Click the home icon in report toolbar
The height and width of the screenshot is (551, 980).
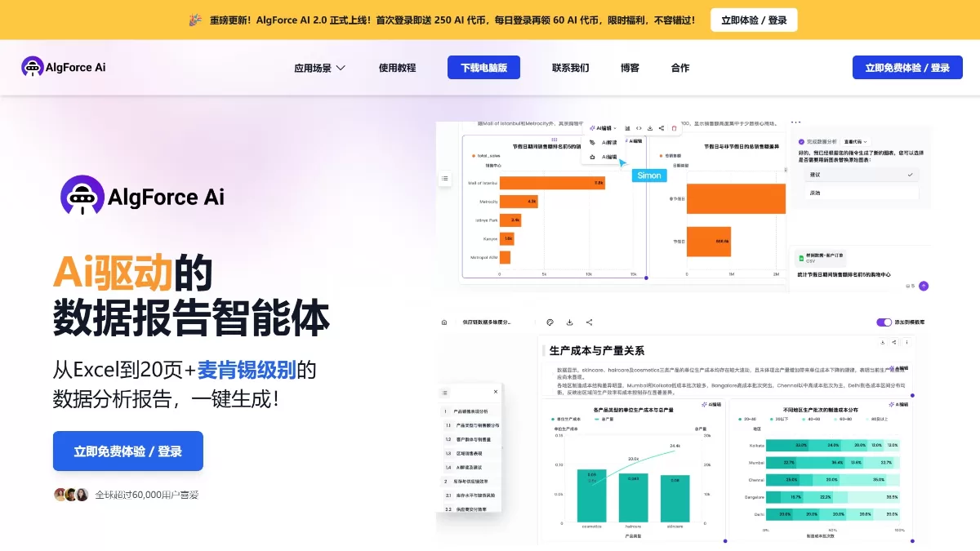[444, 322]
